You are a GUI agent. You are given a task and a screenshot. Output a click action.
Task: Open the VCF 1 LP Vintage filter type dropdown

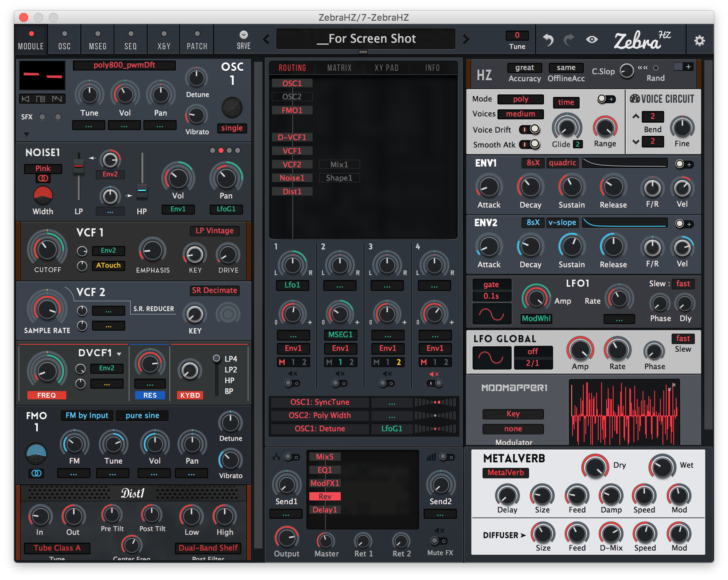click(x=214, y=231)
